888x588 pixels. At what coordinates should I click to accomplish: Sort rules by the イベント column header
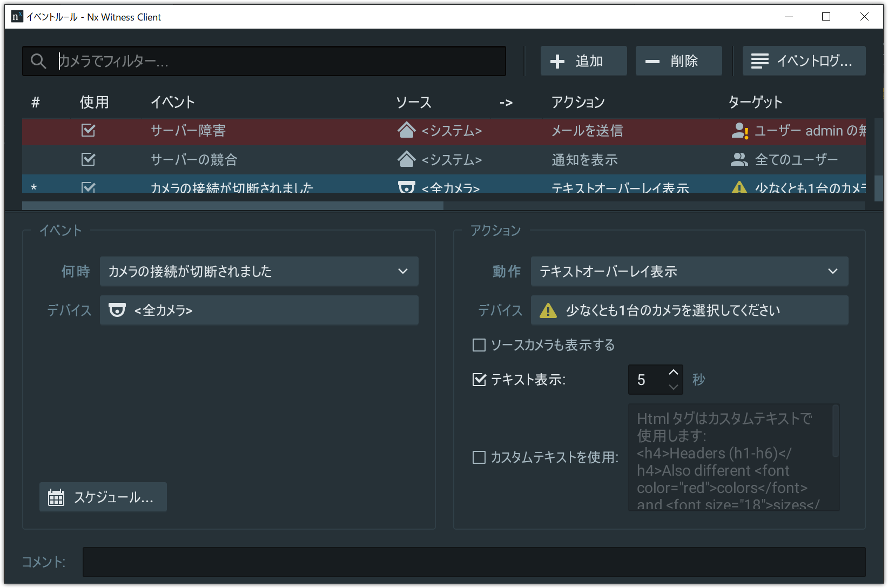tap(172, 102)
